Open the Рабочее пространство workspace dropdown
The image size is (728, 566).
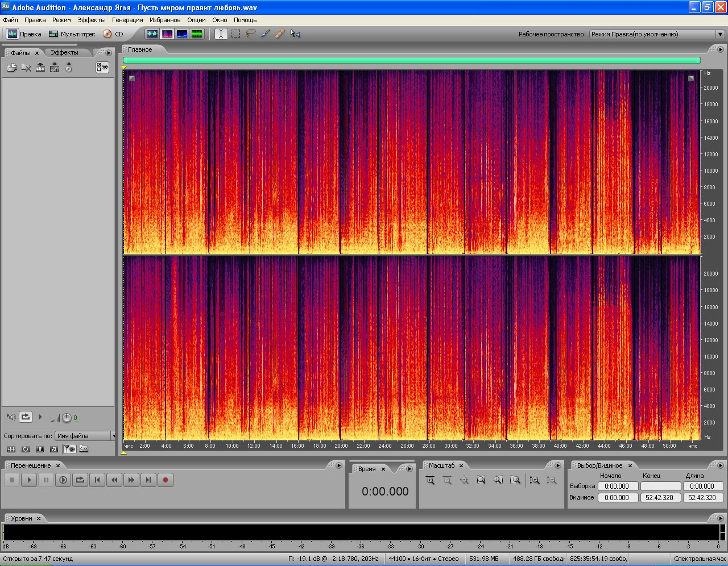click(x=656, y=34)
